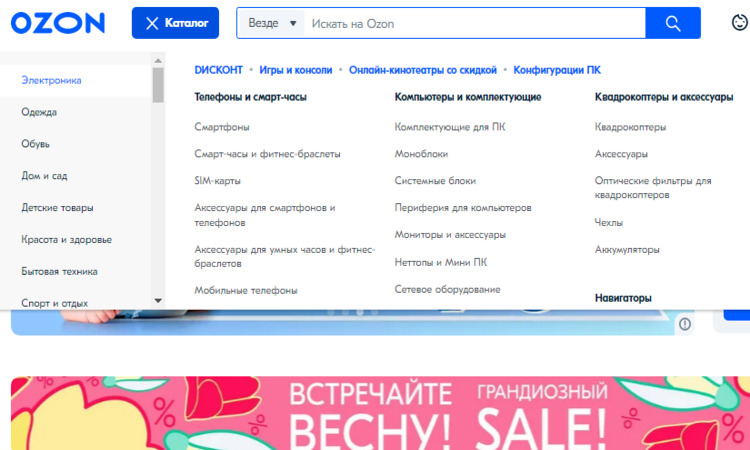Open Телефоны и смарт-часы heading
The width and height of the screenshot is (750, 450).
[250, 97]
